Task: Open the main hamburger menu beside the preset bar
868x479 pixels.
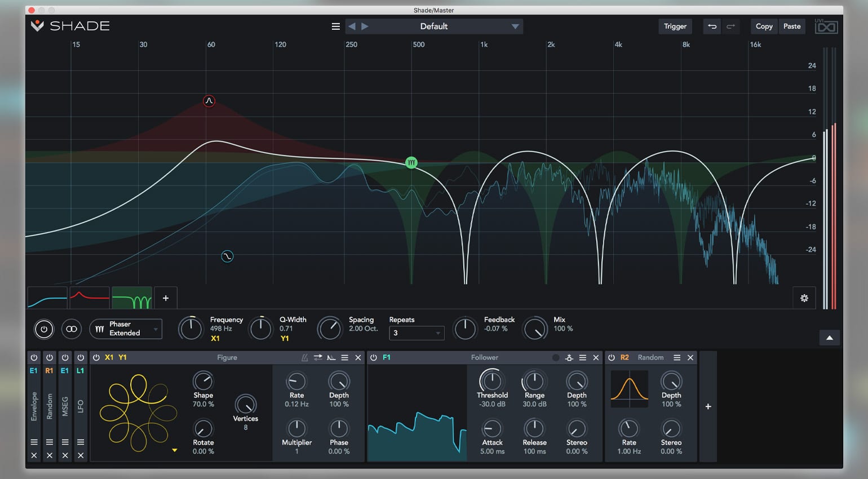Action: point(335,26)
